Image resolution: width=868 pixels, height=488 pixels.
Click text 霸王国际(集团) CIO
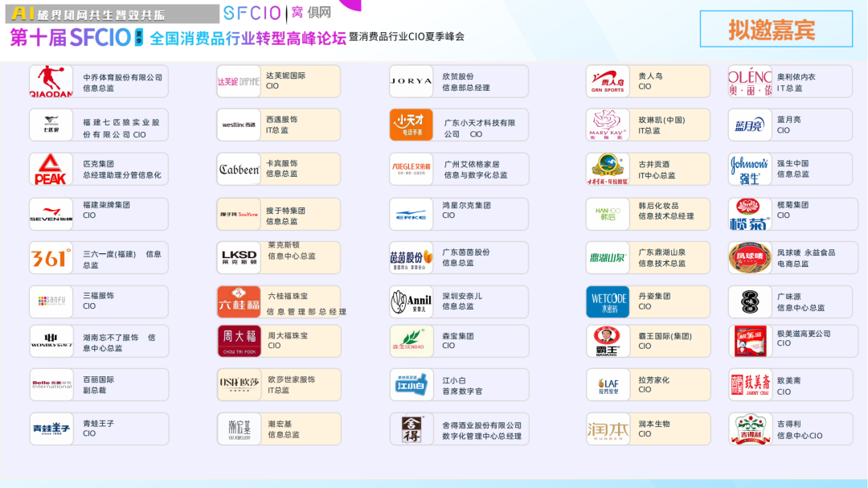(x=665, y=341)
